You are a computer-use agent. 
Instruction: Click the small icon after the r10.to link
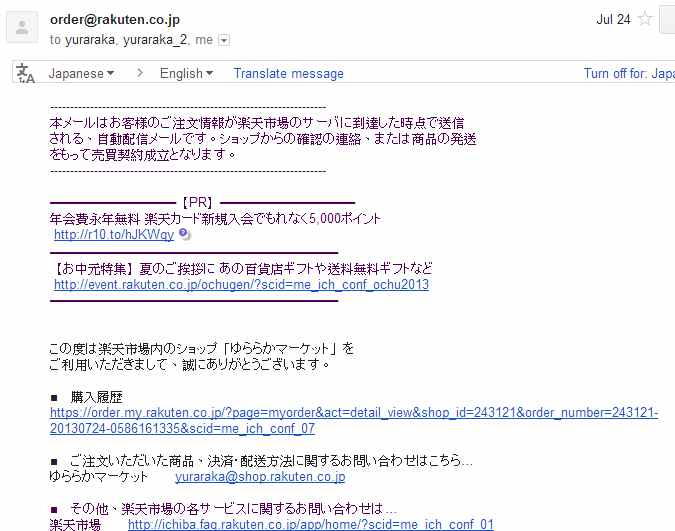[185, 234]
